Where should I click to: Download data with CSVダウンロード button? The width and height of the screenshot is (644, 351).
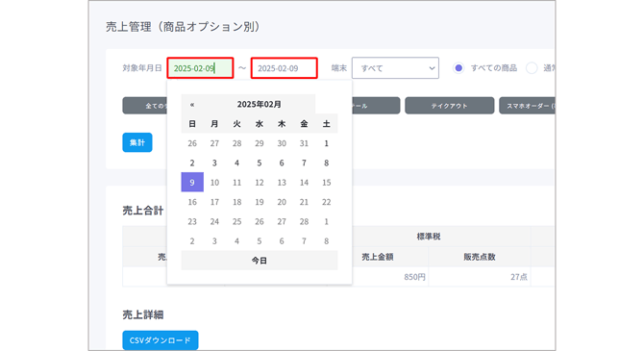pyautogui.click(x=161, y=340)
